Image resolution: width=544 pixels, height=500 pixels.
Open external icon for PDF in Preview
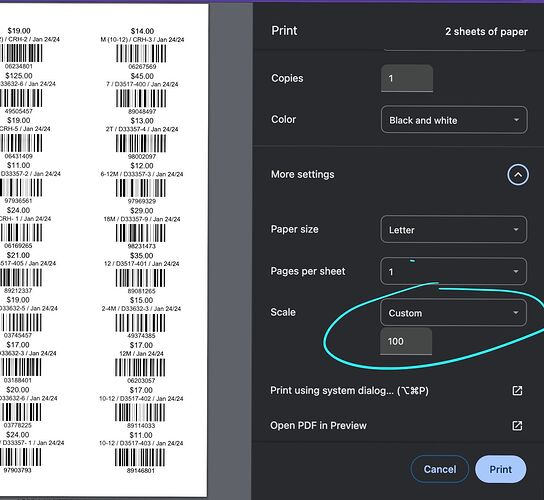(x=517, y=425)
